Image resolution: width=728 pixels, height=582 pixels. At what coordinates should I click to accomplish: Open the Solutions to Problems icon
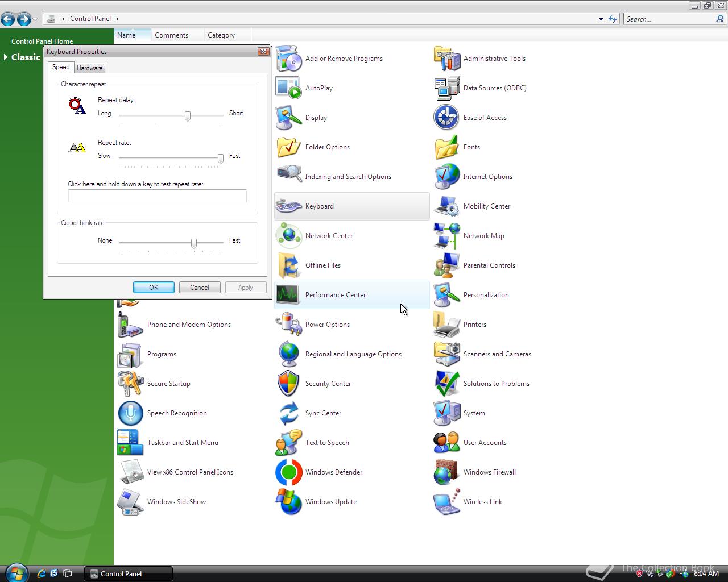tap(447, 384)
